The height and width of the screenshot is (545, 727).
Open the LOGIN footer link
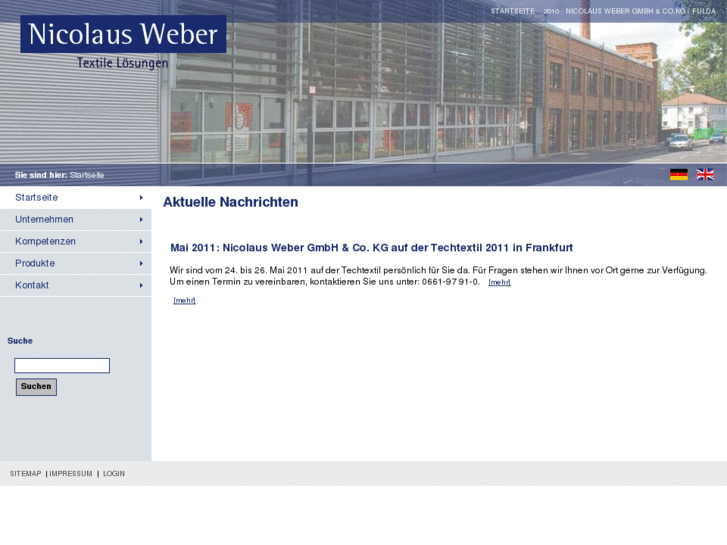click(x=114, y=474)
